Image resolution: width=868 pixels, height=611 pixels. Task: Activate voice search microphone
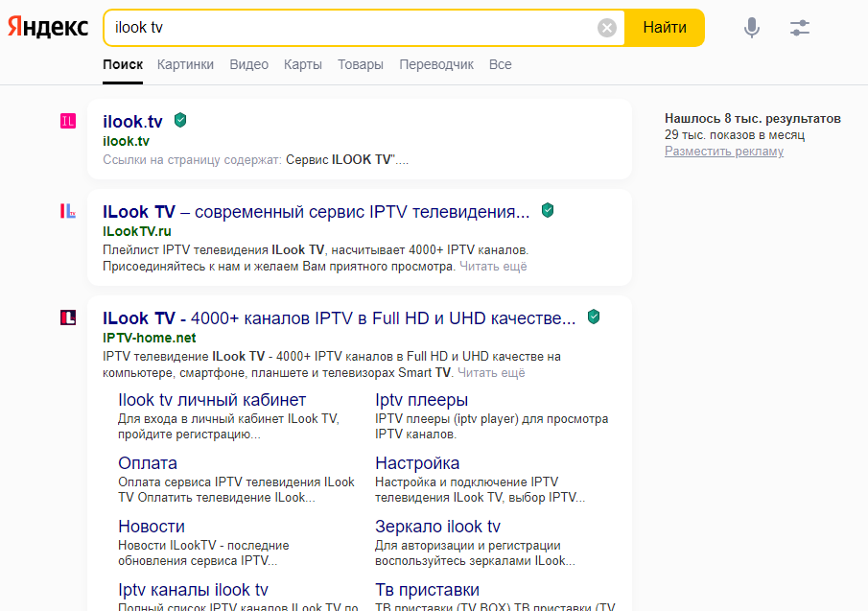tap(752, 28)
